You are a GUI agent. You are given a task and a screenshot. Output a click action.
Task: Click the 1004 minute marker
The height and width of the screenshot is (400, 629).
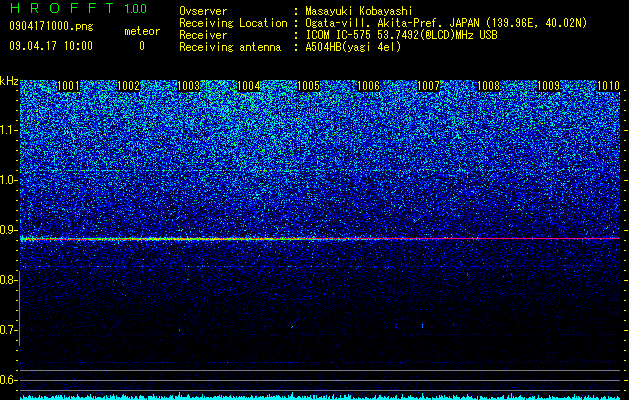(249, 86)
